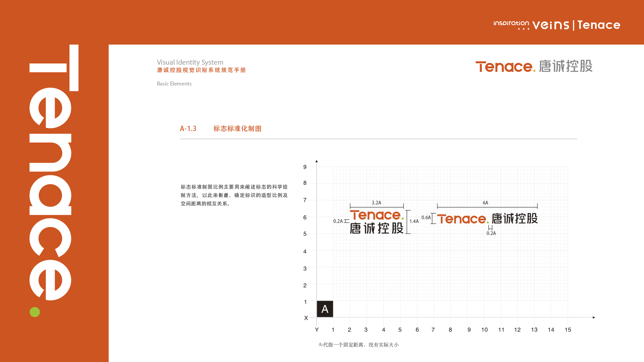Click the arrowhead at the vertical axis top
This screenshot has height=362, width=644.
click(317, 161)
